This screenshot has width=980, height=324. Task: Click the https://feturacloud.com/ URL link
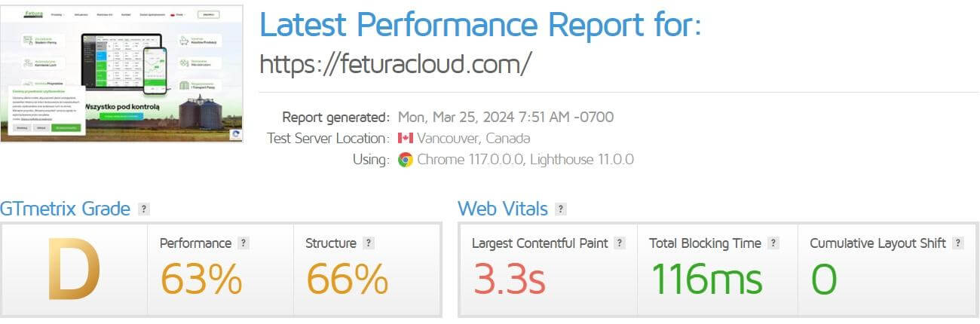[x=396, y=64]
